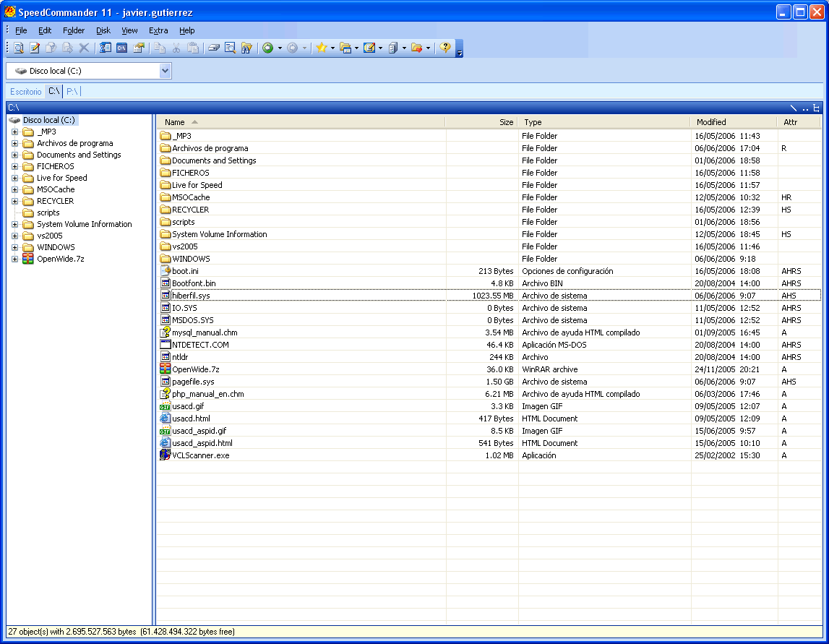Click the binoculars Find files icon
829x644 pixels.
coord(247,48)
